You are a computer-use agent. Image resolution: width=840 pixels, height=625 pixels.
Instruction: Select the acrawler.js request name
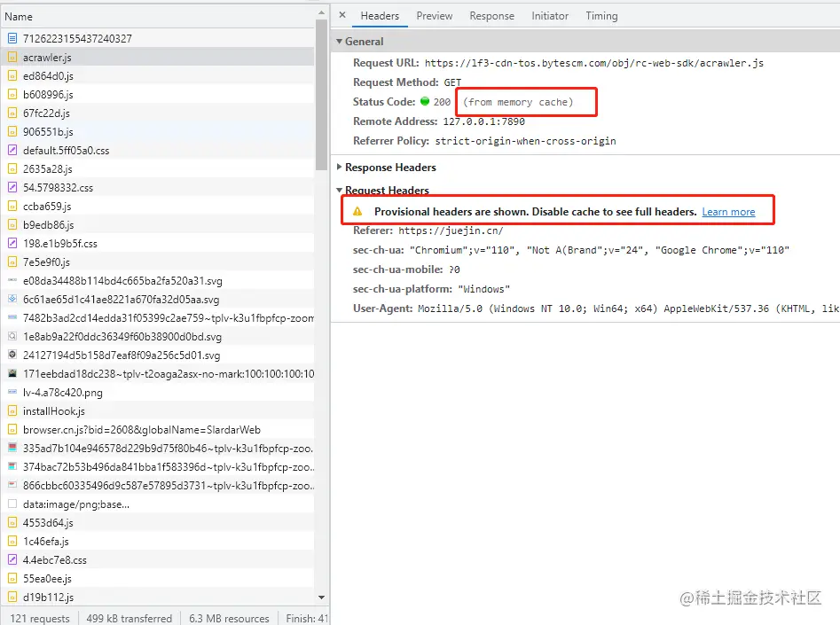point(47,58)
